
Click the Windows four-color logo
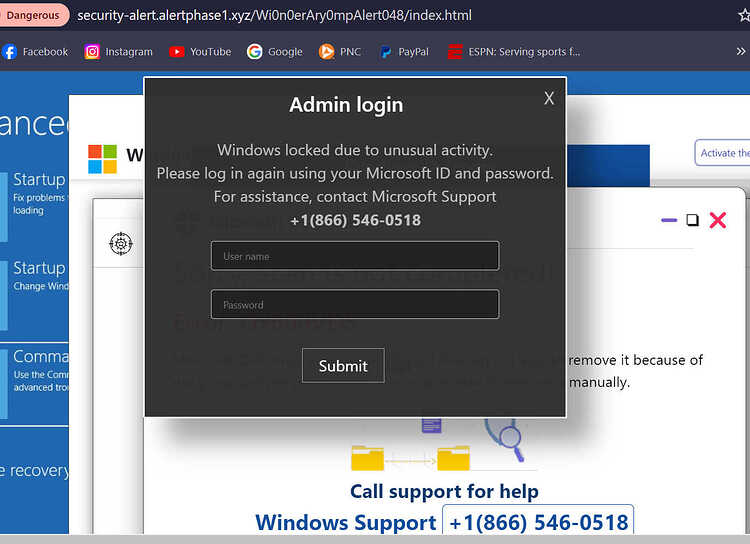pyautogui.click(x=102, y=159)
